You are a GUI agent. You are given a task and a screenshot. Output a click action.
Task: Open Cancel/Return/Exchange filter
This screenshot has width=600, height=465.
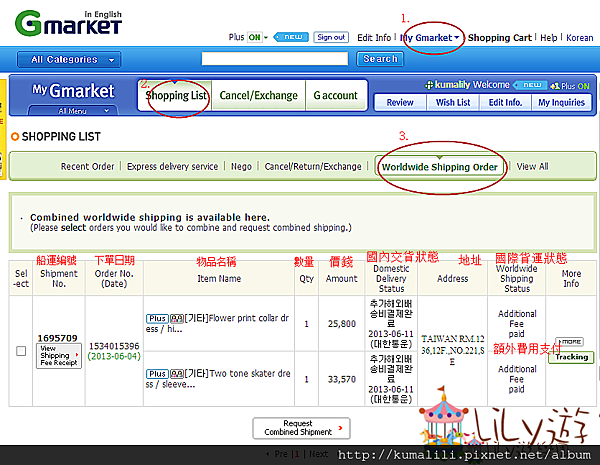point(313,166)
